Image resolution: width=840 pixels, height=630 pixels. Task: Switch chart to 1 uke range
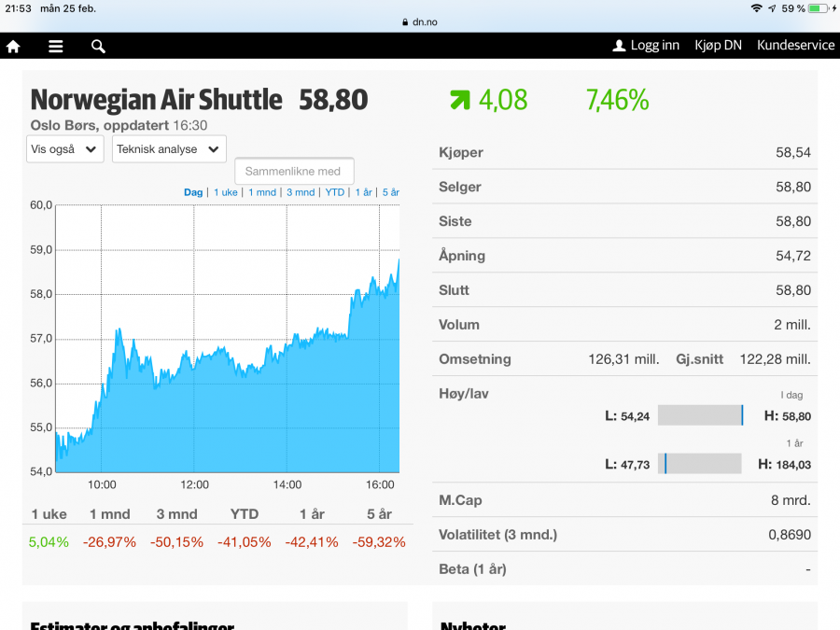[x=226, y=192]
